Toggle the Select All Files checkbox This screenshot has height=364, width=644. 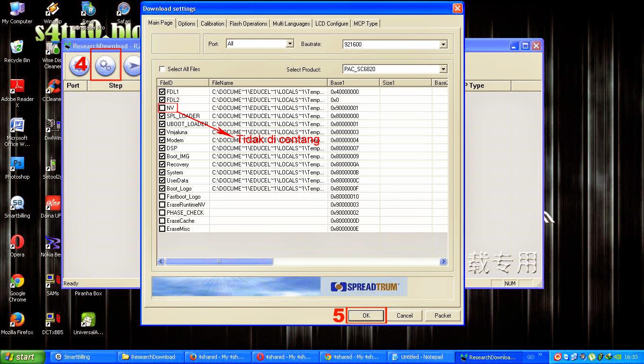tap(162, 69)
